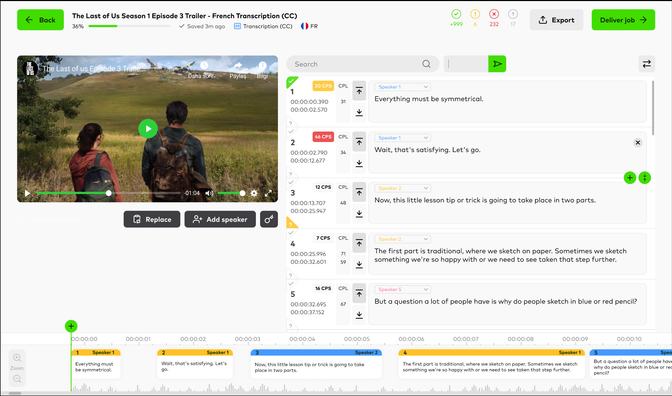Zoom out the timeline

[17, 378]
